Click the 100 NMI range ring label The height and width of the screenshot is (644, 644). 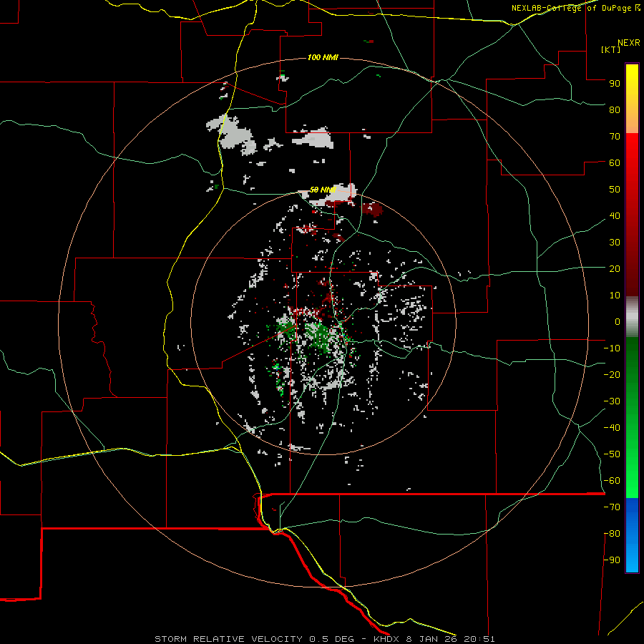pyautogui.click(x=323, y=57)
